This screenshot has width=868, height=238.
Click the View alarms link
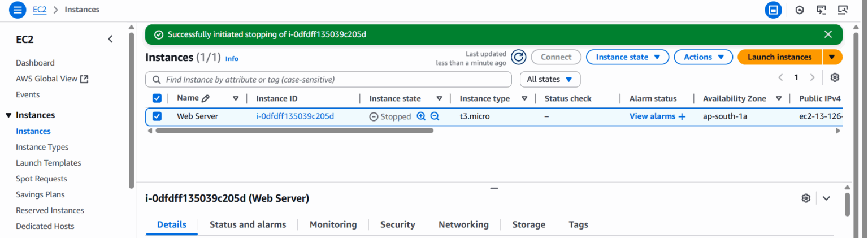652,116
